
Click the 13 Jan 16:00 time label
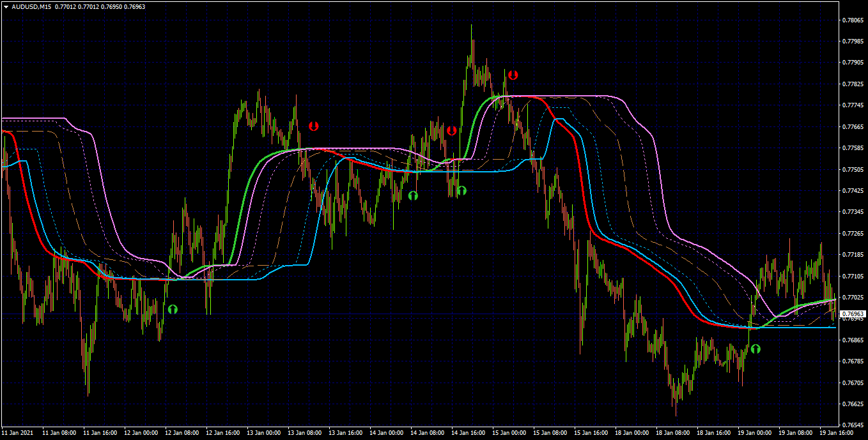pyautogui.click(x=344, y=433)
